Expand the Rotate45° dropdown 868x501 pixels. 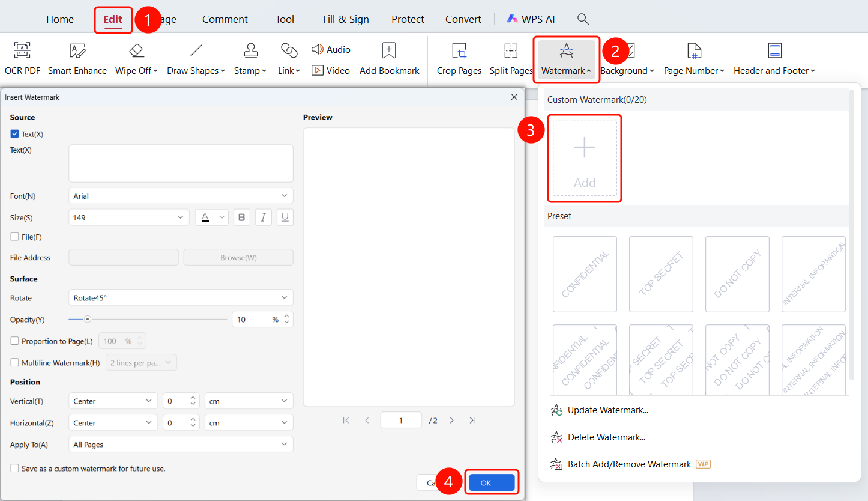[181, 298]
